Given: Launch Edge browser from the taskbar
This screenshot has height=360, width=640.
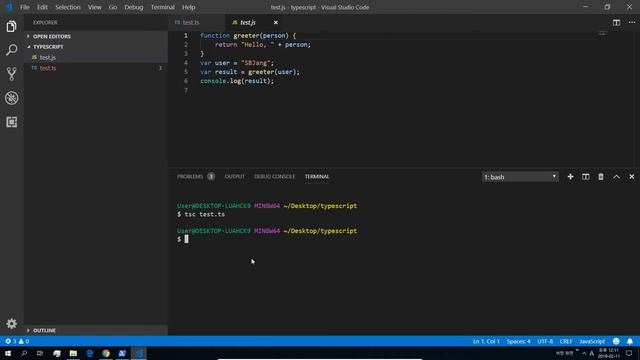Looking at the screenshot, I should click(89, 353).
